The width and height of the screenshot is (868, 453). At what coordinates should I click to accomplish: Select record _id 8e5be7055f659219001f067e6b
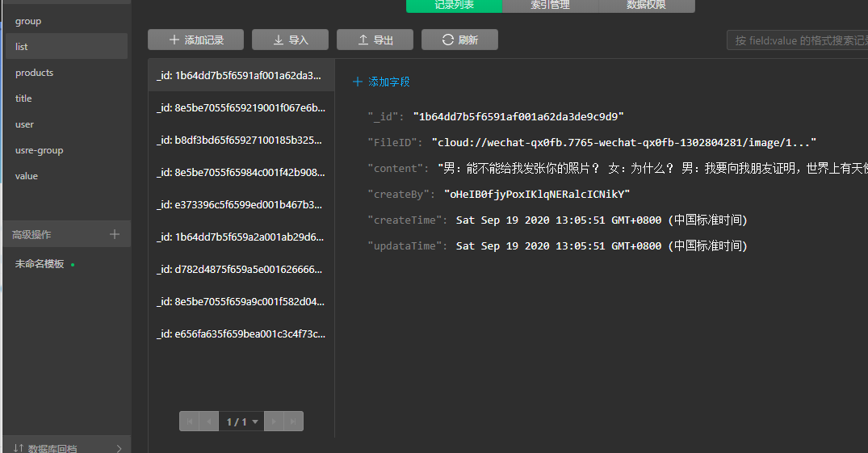click(x=241, y=107)
